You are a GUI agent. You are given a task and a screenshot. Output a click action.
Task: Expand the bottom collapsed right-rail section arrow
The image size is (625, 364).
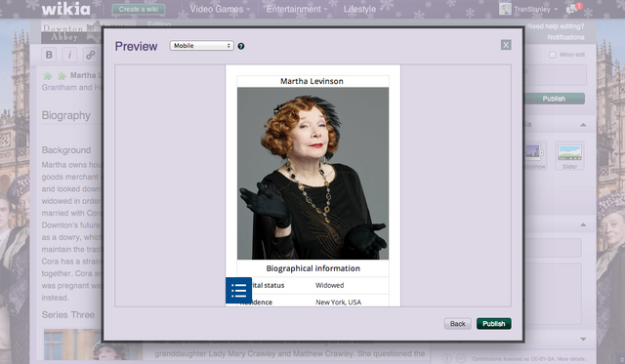[583, 340]
